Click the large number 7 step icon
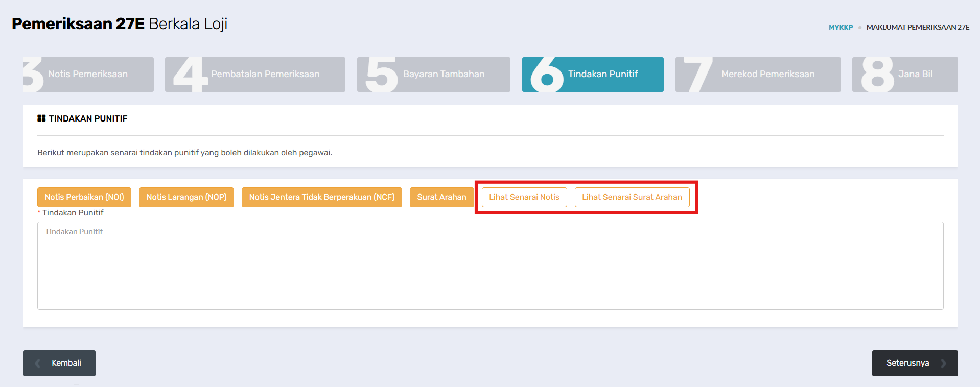The height and width of the screenshot is (387, 980). (698, 75)
